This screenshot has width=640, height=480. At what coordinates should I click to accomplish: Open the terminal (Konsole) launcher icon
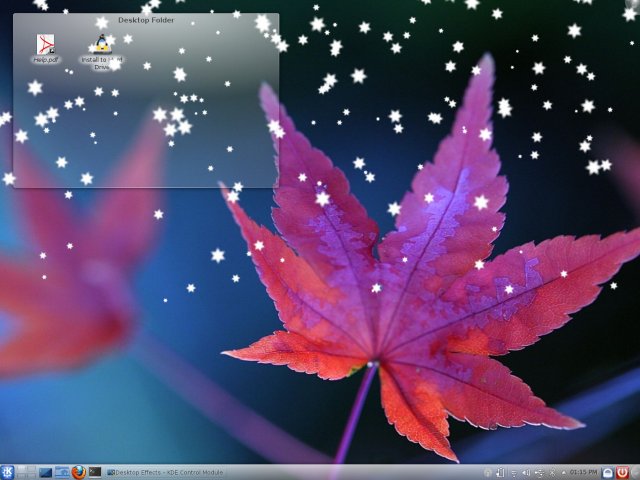click(x=95, y=472)
